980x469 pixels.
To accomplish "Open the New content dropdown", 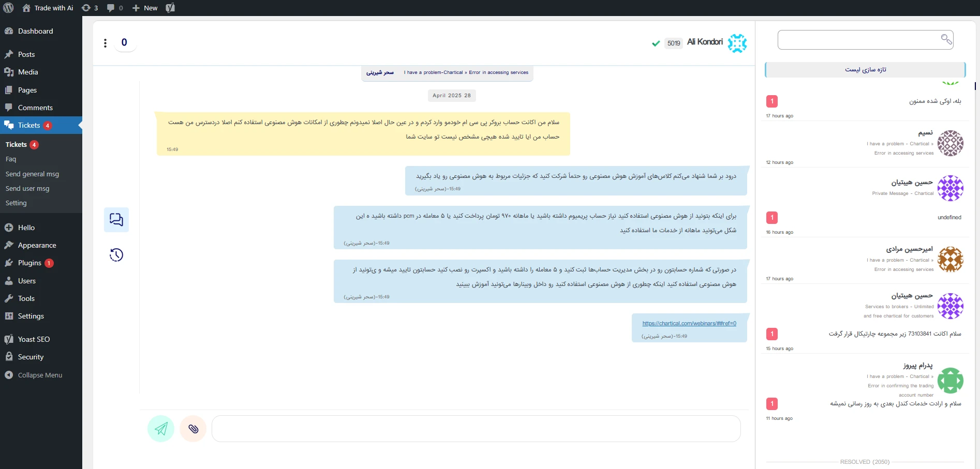I will click(145, 8).
